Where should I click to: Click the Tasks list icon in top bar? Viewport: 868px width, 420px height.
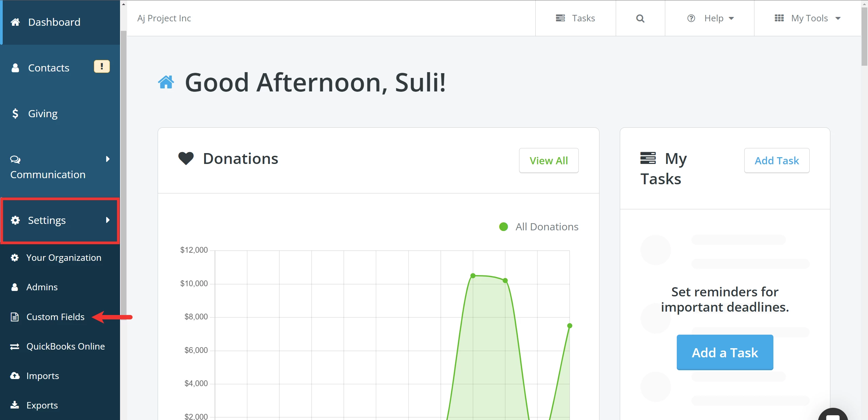tap(560, 18)
